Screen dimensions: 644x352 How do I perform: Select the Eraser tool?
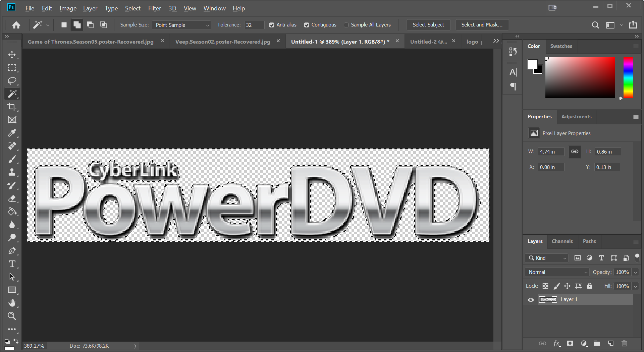(x=12, y=198)
